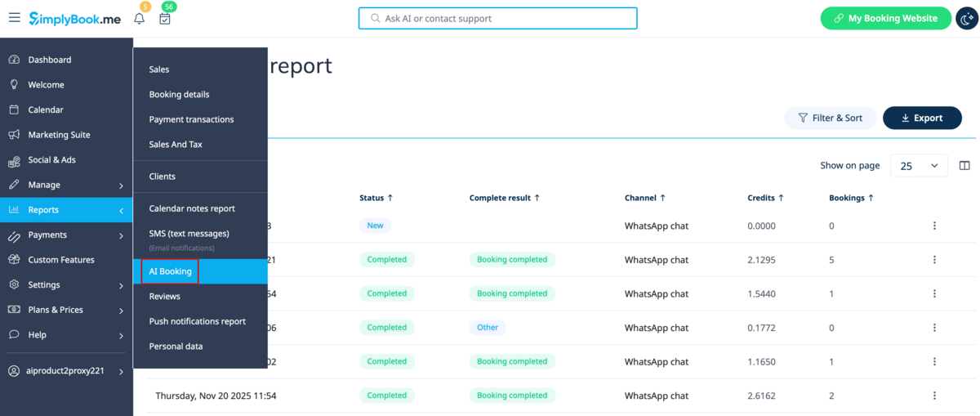Open Payment transactions report
The height and width of the screenshot is (416, 980).
[191, 119]
